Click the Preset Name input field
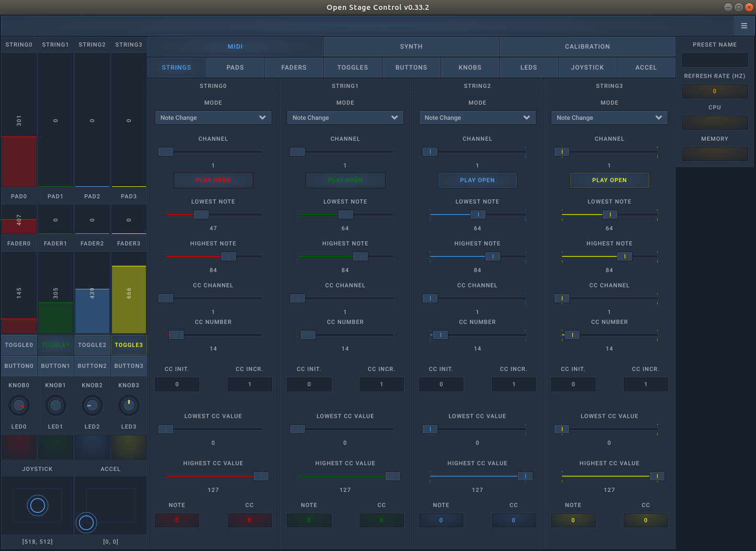 (715, 60)
